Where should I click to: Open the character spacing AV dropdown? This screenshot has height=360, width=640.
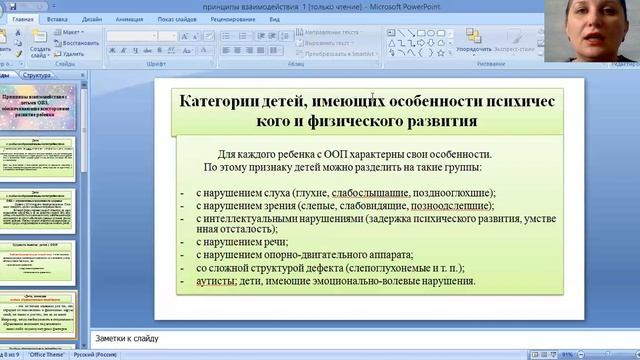(172, 51)
